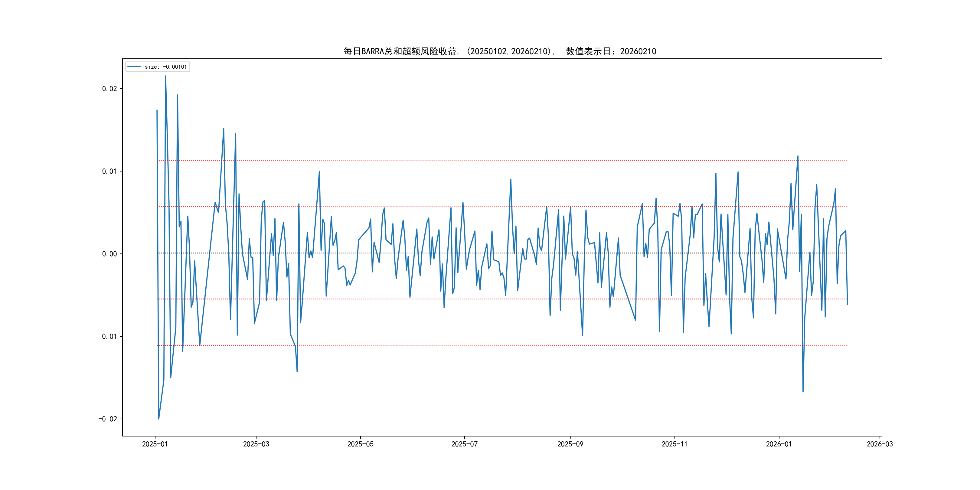Click the legend label 'size: -0.00101'
The width and height of the screenshot is (980, 490).
(x=166, y=67)
